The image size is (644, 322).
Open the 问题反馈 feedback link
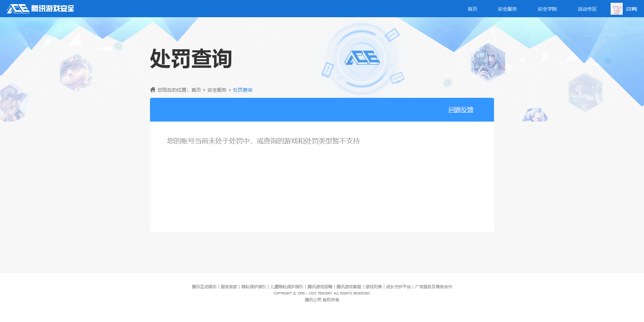click(x=461, y=110)
